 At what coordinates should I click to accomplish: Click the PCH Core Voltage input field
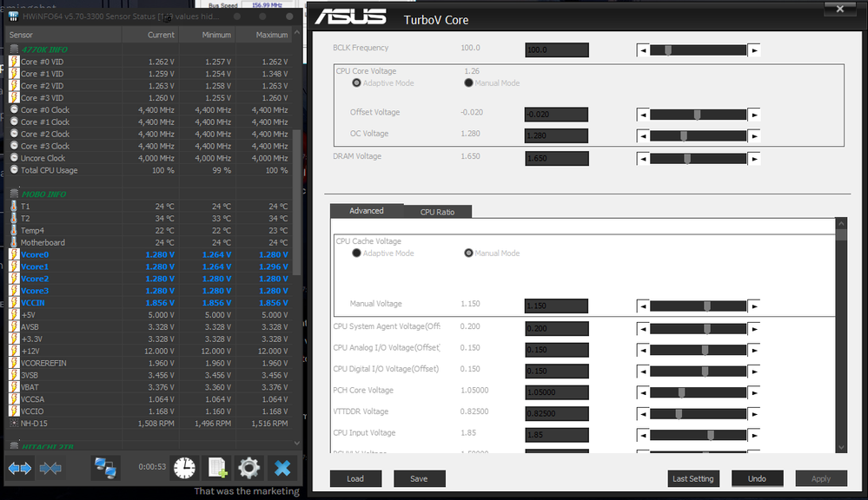coord(556,392)
